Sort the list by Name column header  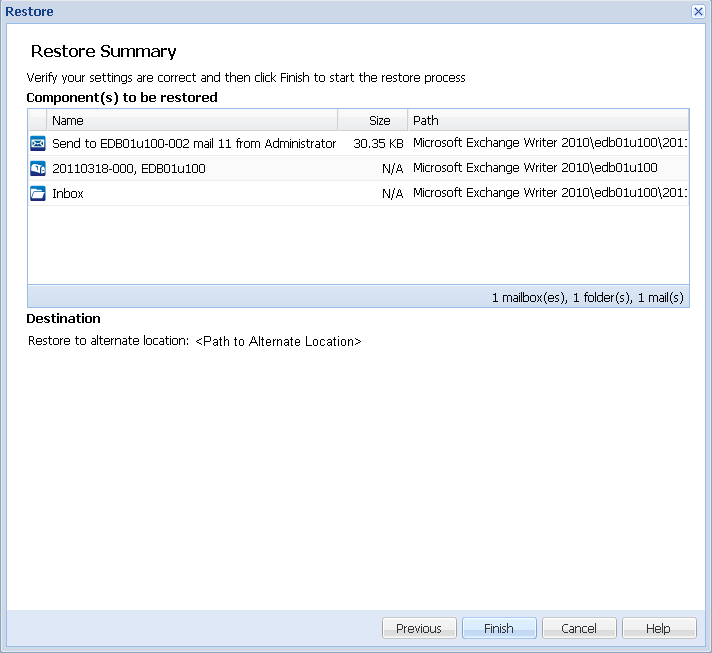(192, 120)
